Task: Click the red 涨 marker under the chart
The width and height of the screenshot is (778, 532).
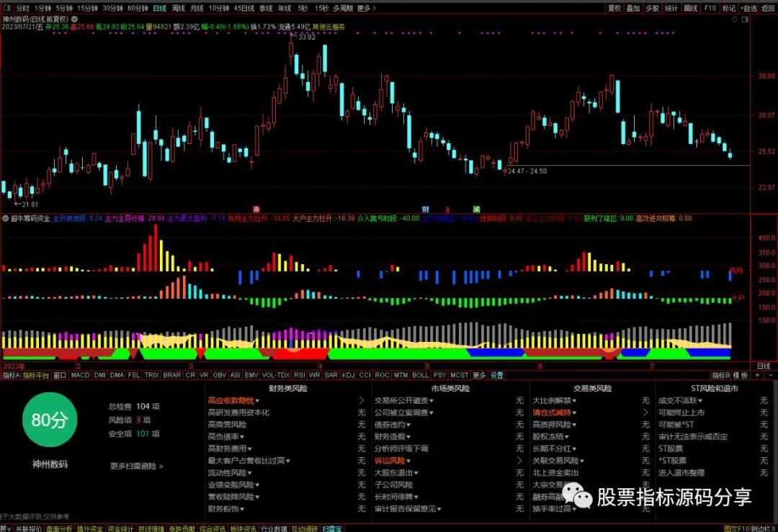Action: [x=256, y=209]
